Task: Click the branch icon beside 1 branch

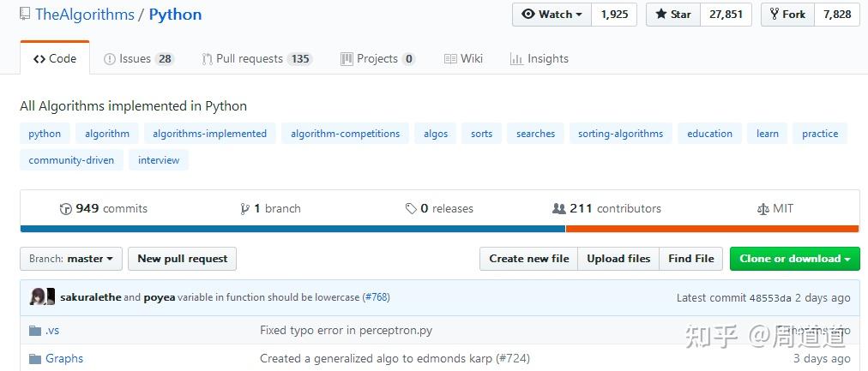Action: [244, 209]
